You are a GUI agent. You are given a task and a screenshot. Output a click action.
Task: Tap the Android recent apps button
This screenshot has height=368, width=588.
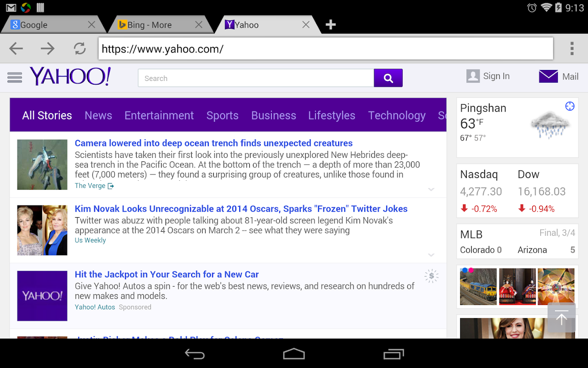pyautogui.click(x=394, y=354)
